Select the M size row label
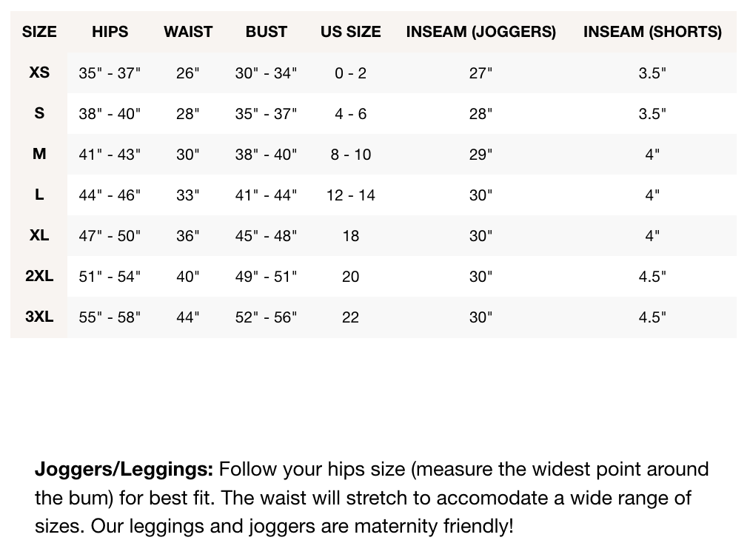The width and height of the screenshot is (750, 560). [x=39, y=154]
